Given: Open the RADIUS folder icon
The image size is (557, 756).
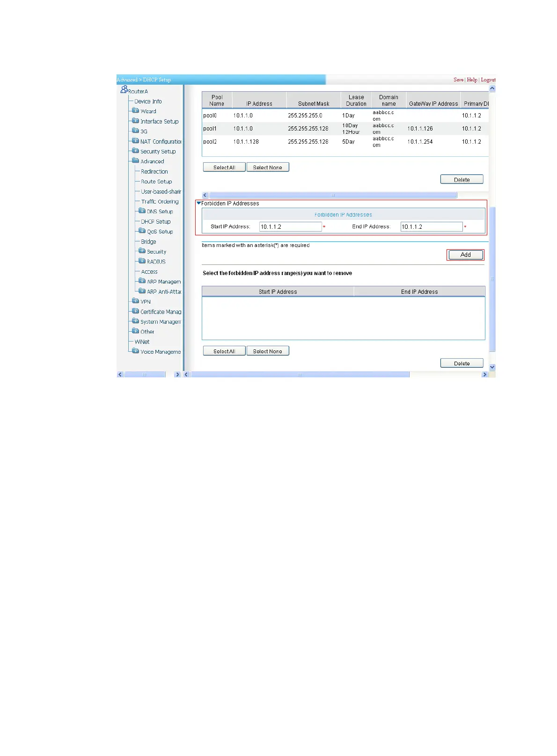Looking at the screenshot, I should [x=142, y=261].
